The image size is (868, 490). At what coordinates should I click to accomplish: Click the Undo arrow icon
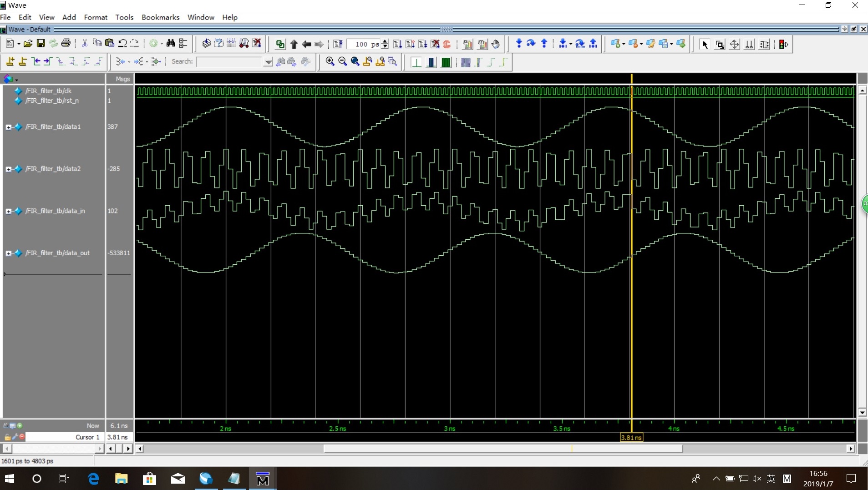(x=122, y=44)
